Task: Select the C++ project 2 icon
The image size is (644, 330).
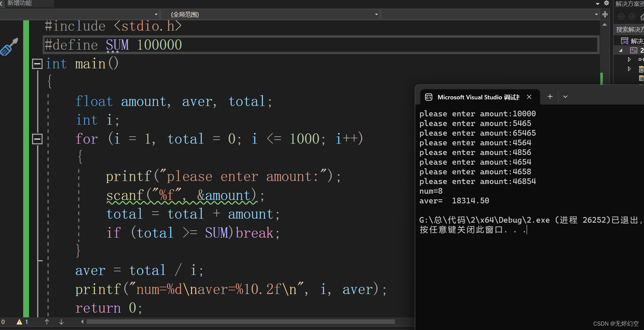Action: tap(633, 50)
